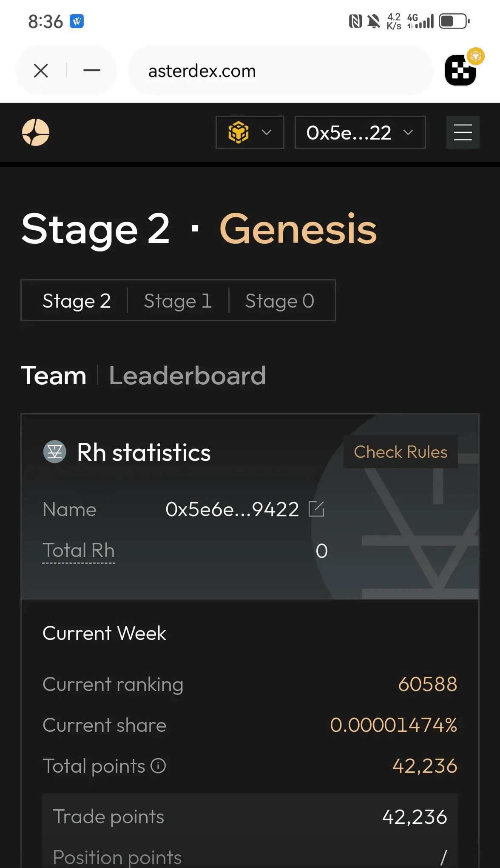Image resolution: width=500 pixels, height=868 pixels.
Task: Minimize the in-app browser window
Action: [92, 71]
